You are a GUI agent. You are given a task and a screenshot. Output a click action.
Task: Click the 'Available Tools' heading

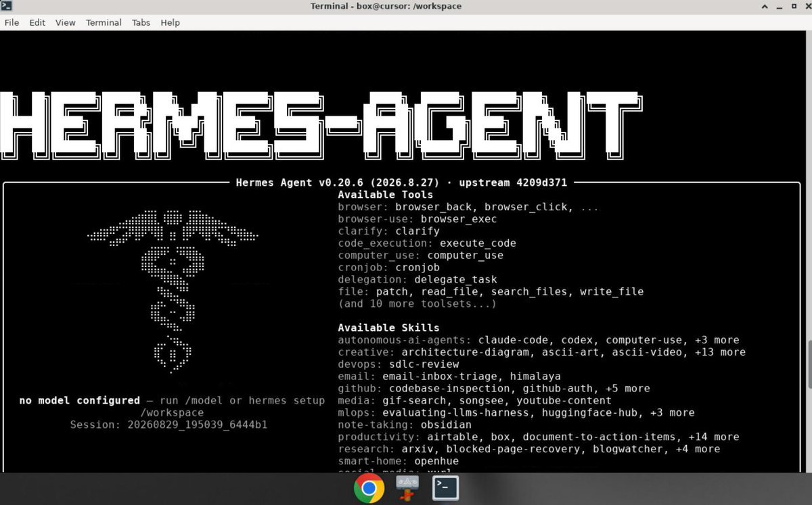click(386, 195)
